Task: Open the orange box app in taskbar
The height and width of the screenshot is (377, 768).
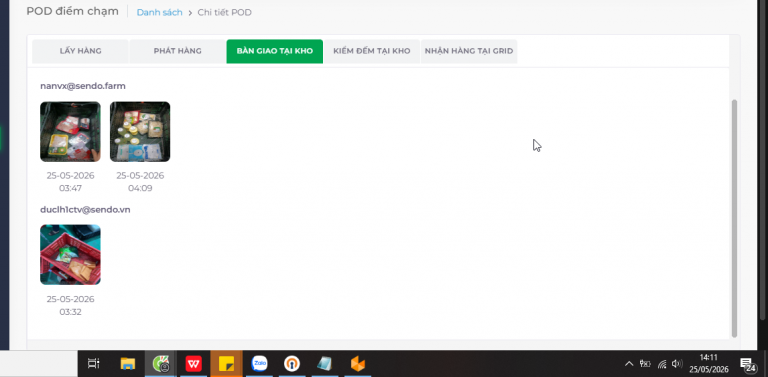Action: (x=358, y=364)
